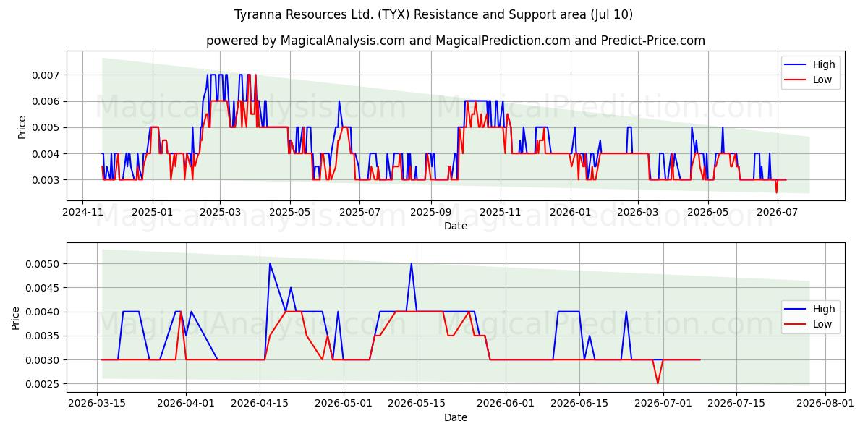Click the 0.0045 price tick label
Image resolution: width=868 pixels, height=434 pixels.
(x=44, y=288)
